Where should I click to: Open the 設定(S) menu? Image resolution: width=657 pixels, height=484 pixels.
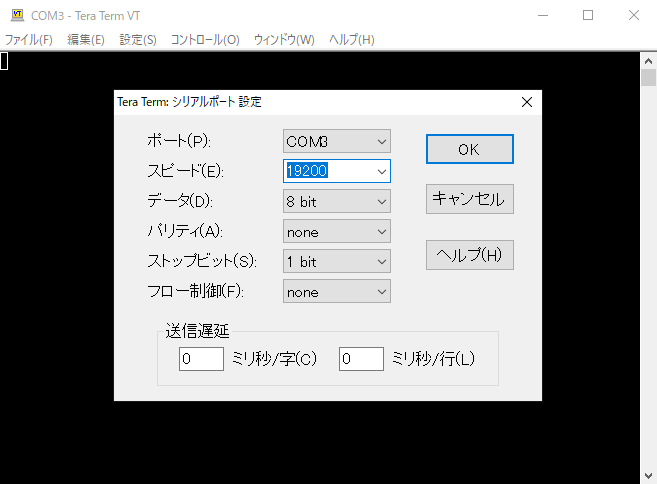(138, 40)
